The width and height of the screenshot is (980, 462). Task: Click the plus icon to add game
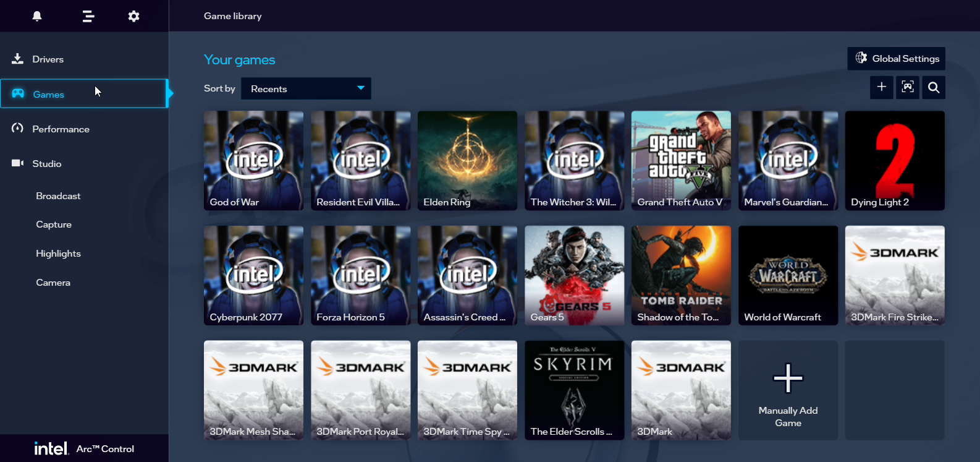pyautogui.click(x=882, y=87)
